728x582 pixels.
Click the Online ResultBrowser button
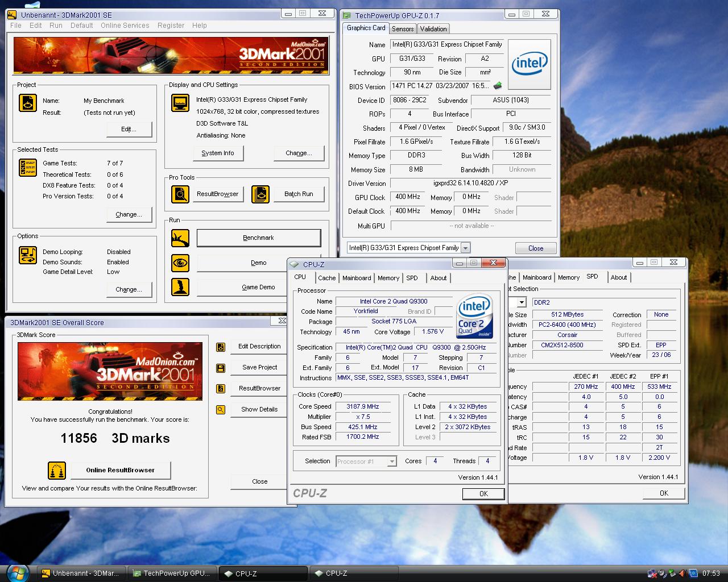[121, 471]
